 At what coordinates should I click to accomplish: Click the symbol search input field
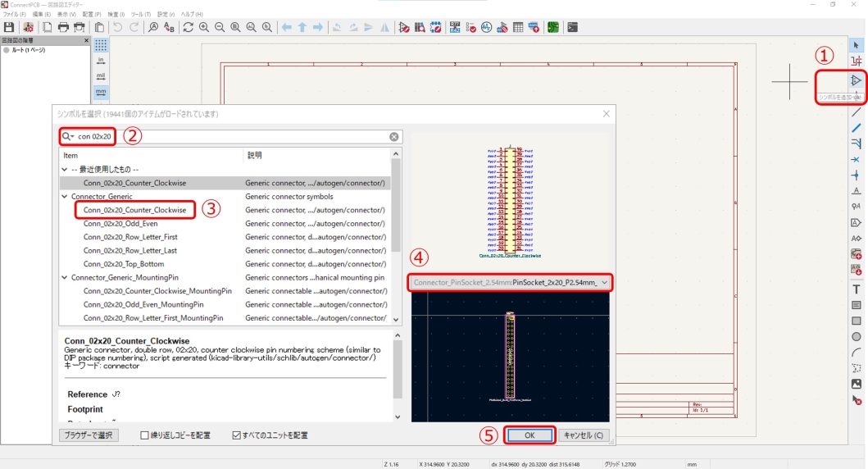tap(246, 137)
